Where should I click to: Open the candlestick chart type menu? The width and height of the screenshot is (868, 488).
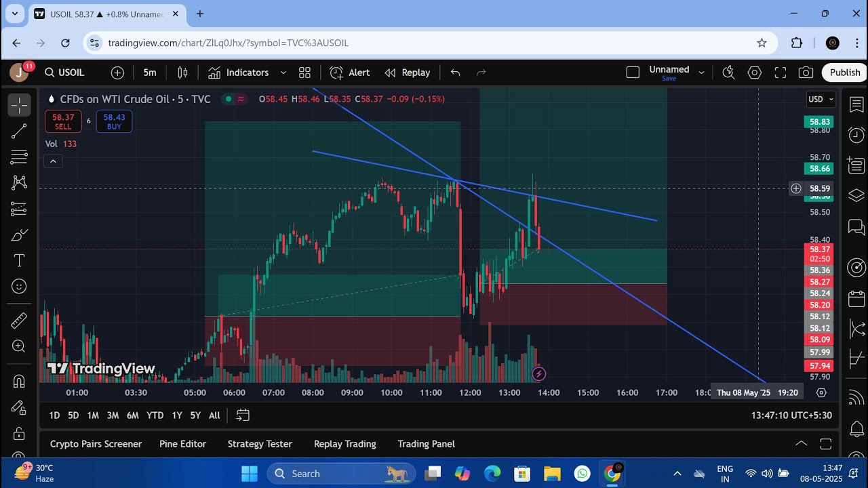click(x=182, y=73)
